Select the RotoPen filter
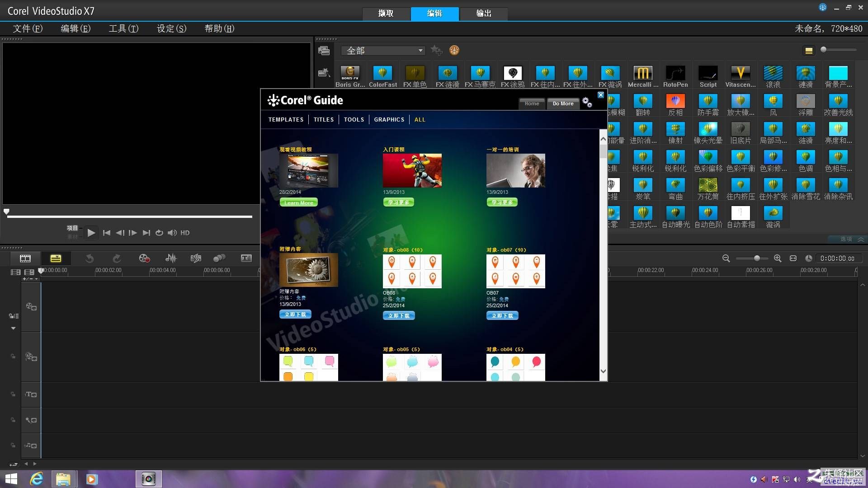Image resolution: width=868 pixels, height=488 pixels. click(x=675, y=73)
